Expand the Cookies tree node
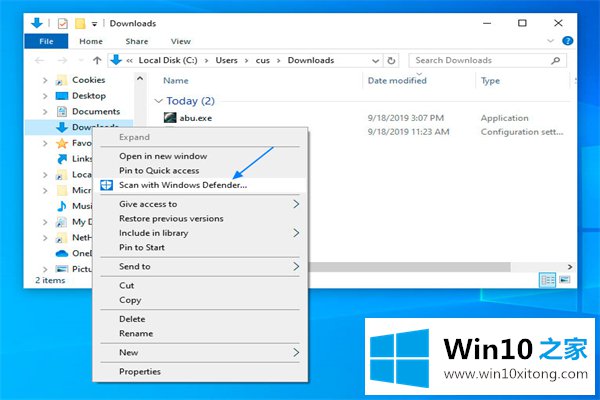 click(x=45, y=80)
